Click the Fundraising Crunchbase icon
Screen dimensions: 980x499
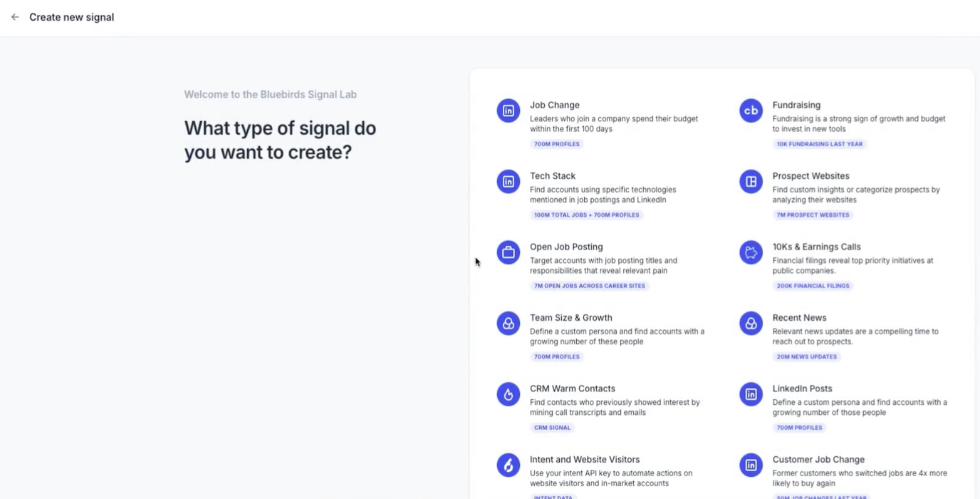pyautogui.click(x=751, y=110)
